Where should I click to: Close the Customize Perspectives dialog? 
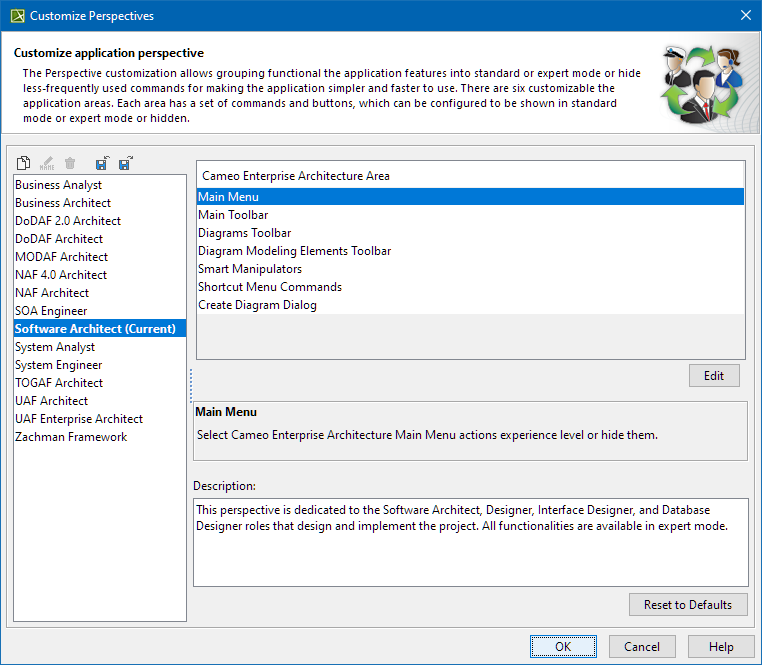(x=746, y=16)
